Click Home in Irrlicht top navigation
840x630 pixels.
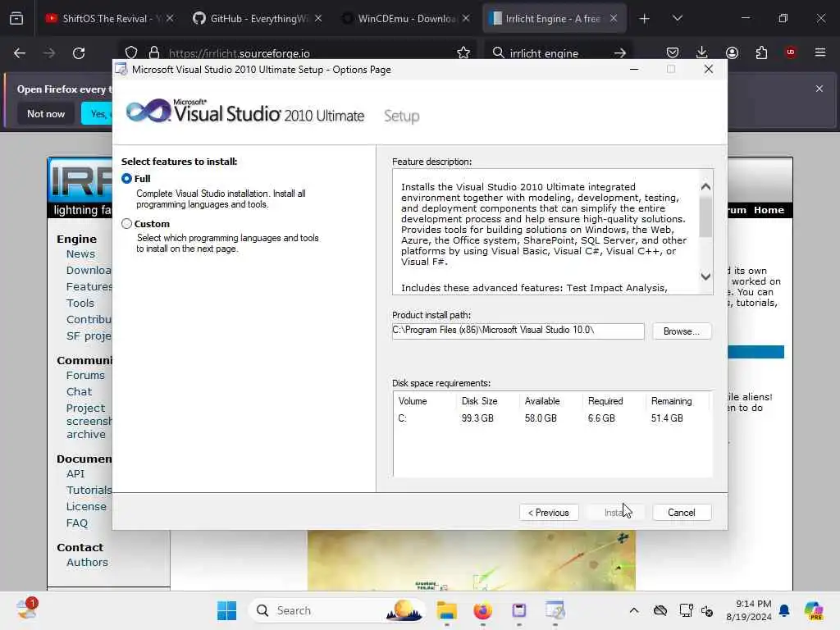(769, 210)
